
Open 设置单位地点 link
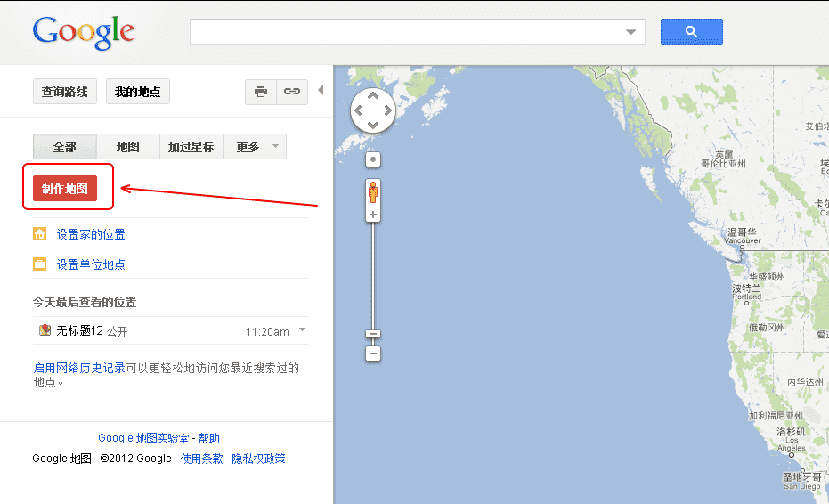pos(91,264)
